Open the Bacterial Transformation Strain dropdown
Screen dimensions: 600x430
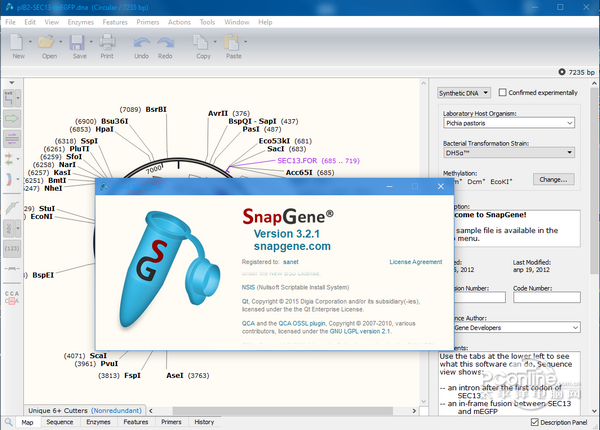coord(508,152)
